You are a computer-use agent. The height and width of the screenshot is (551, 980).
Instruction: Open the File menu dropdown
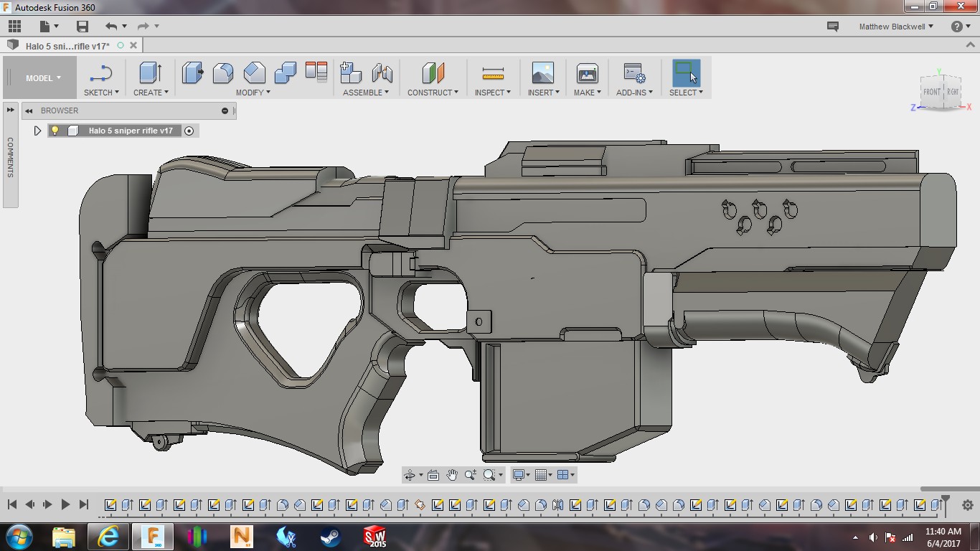pyautogui.click(x=49, y=27)
